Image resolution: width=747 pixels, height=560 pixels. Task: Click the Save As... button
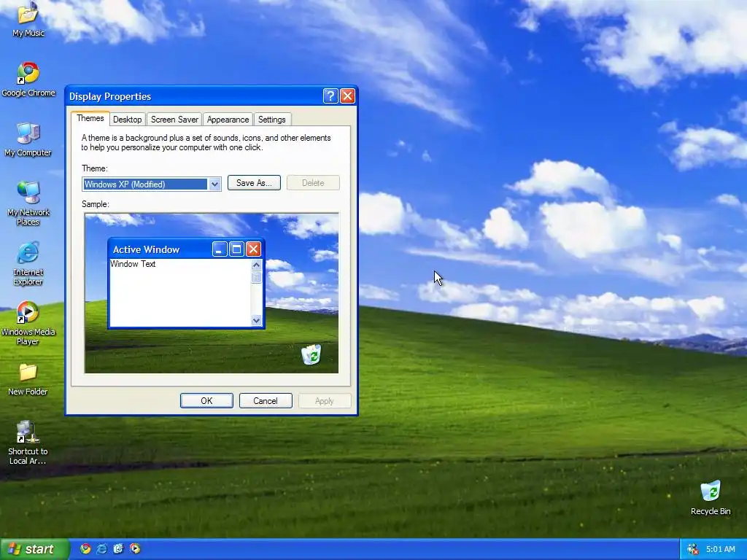(254, 183)
